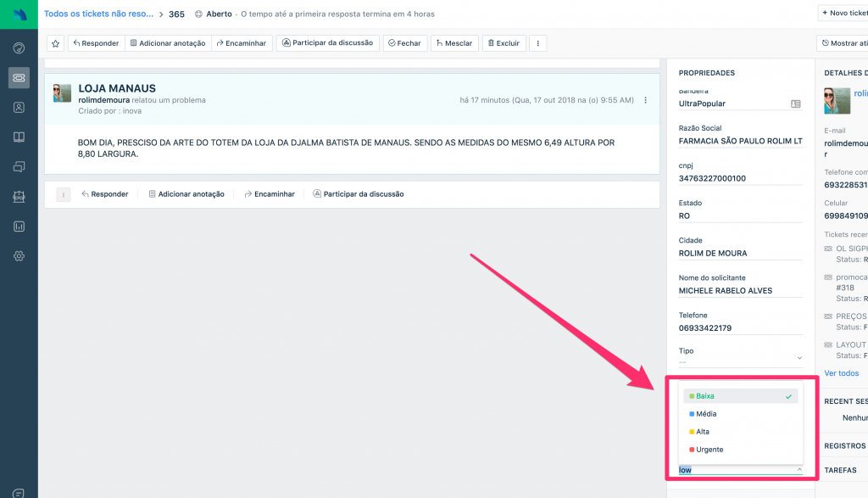Click the top toolbar Encaminhar button

click(242, 43)
